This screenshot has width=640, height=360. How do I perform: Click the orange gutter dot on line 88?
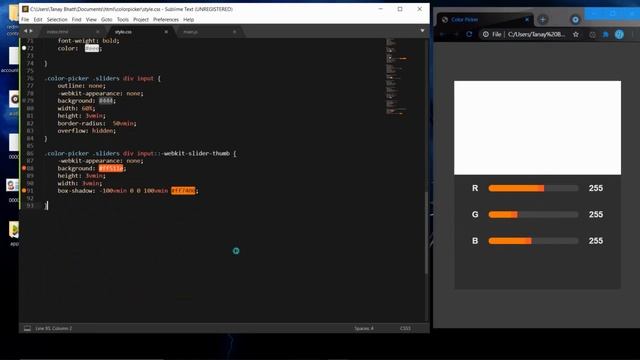24,168
